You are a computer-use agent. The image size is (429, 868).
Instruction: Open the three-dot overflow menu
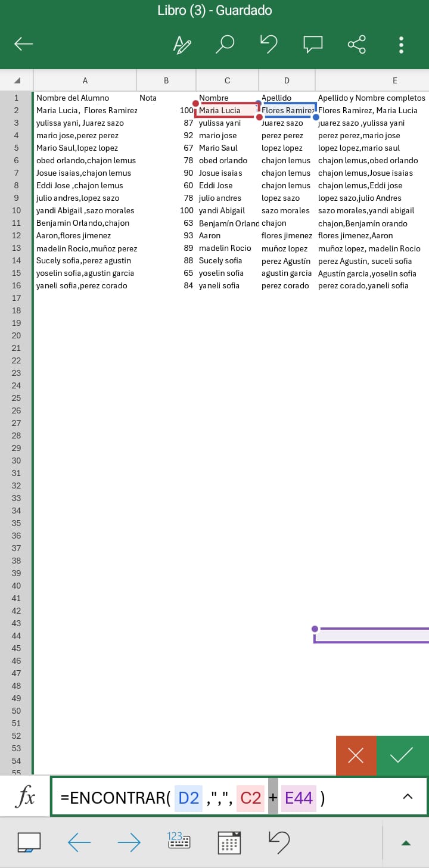click(401, 44)
